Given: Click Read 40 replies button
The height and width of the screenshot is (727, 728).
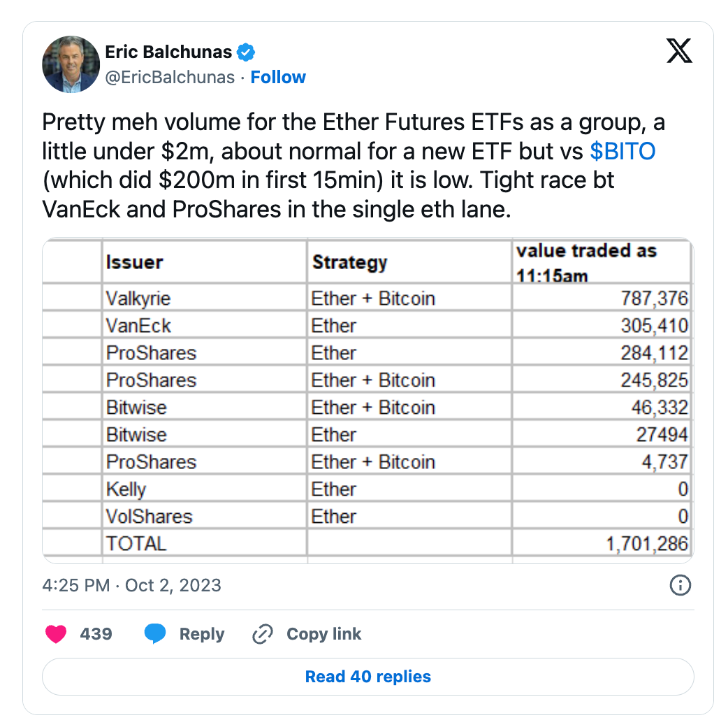Looking at the screenshot, I should click(368, 677).
